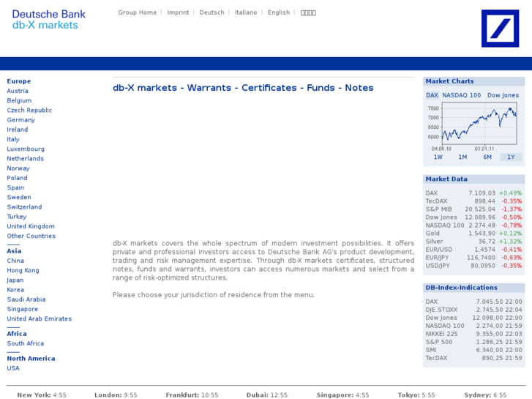Click the New York time in footer
Viewport: 532px width, 399px height.
coord(42,395)
